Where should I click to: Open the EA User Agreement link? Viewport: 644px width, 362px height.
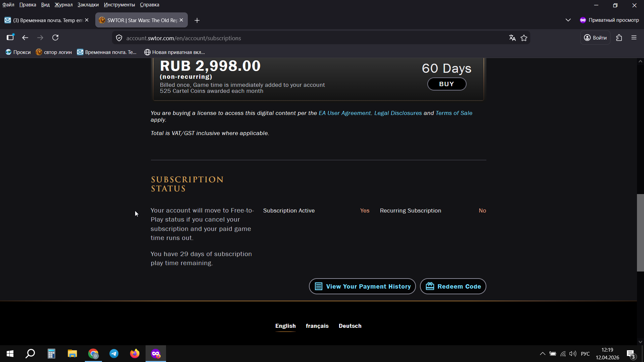(344, 113)
